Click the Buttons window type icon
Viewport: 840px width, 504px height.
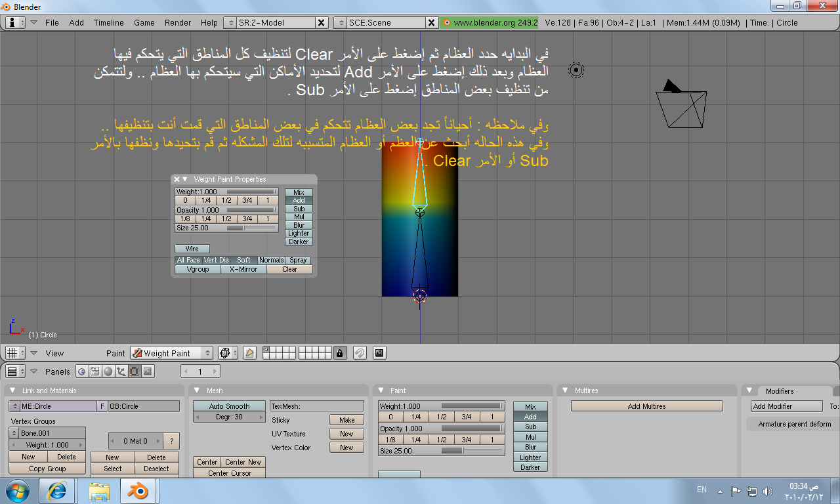click(x=16, y=371)
